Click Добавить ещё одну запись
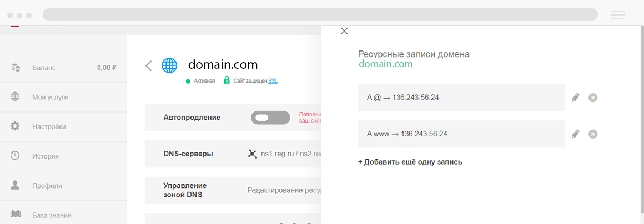Image resolution: width=644 pixels, height=224 pixels. (x=410, y=162)
